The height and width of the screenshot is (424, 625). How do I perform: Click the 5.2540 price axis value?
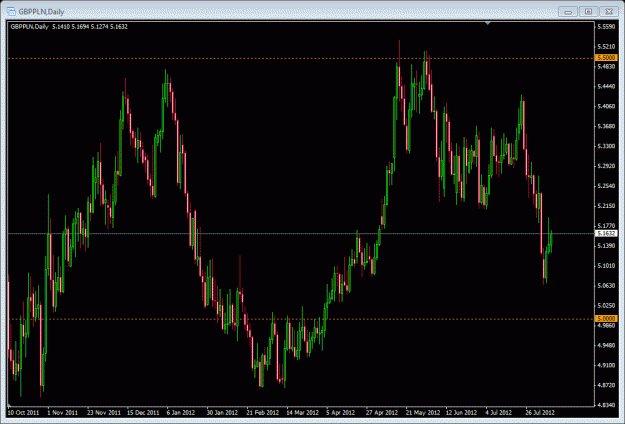click(606, 186)
